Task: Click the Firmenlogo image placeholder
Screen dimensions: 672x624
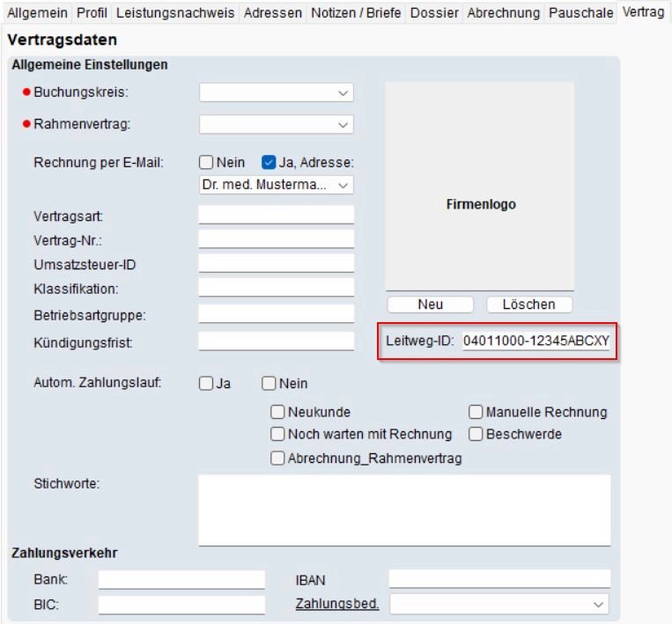Action: click(x=480, y=187)
